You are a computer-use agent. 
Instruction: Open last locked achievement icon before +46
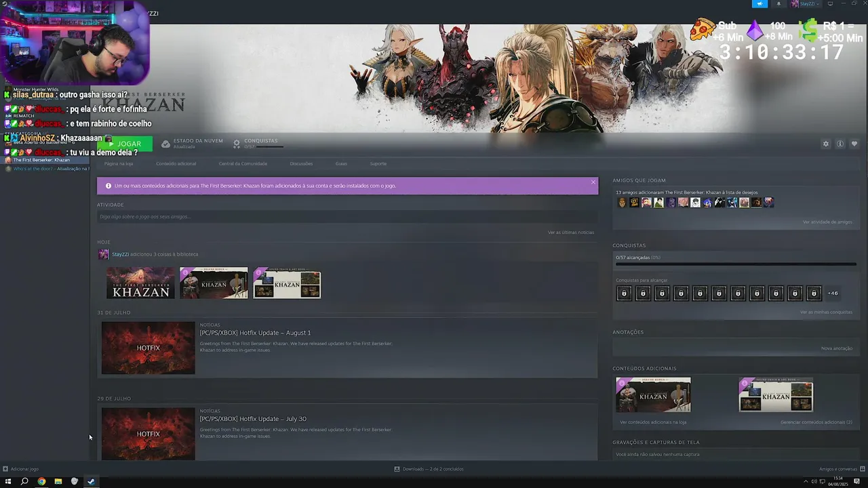(x=814, y=293)
